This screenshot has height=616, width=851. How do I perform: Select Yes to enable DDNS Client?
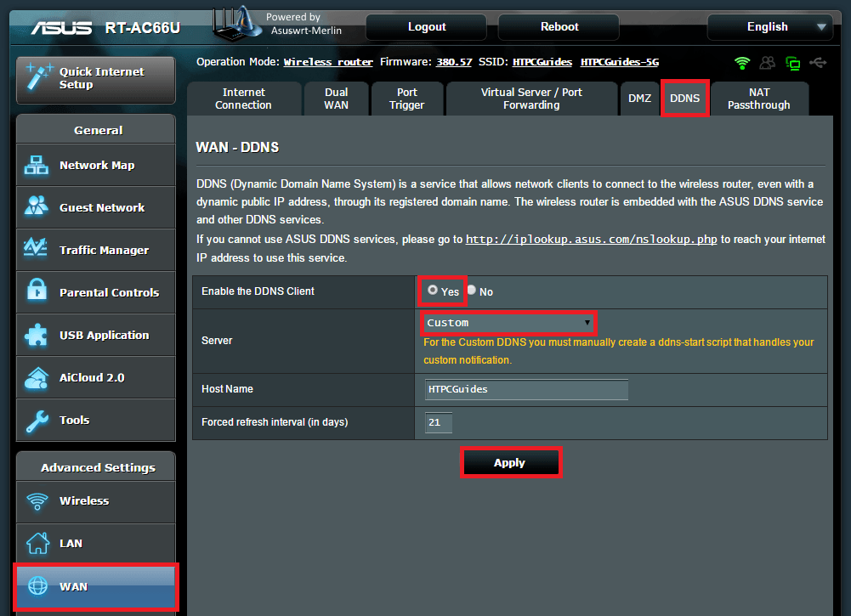[x=433, y=291]
